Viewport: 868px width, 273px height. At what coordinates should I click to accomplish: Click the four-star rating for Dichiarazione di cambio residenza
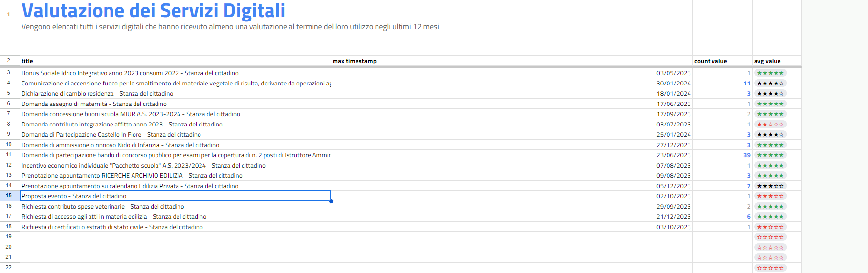(x=770, y=94)
